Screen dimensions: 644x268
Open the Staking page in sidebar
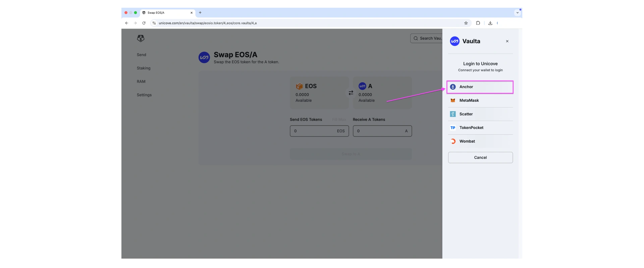pyautogui.click(x=144, y=68)
